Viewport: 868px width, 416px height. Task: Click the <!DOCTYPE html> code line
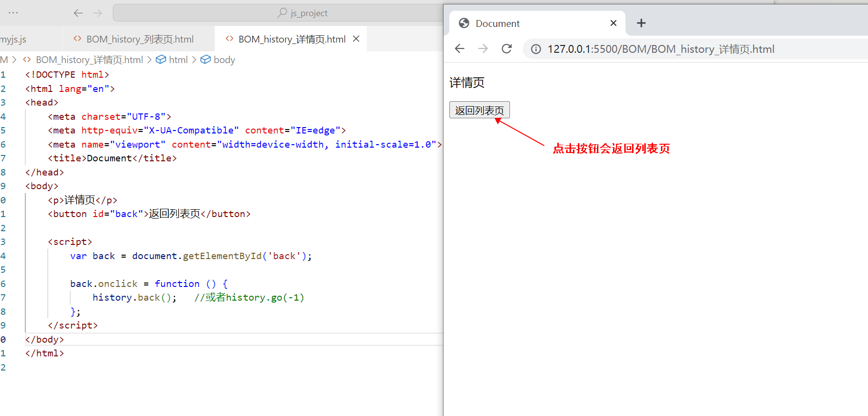67,74
